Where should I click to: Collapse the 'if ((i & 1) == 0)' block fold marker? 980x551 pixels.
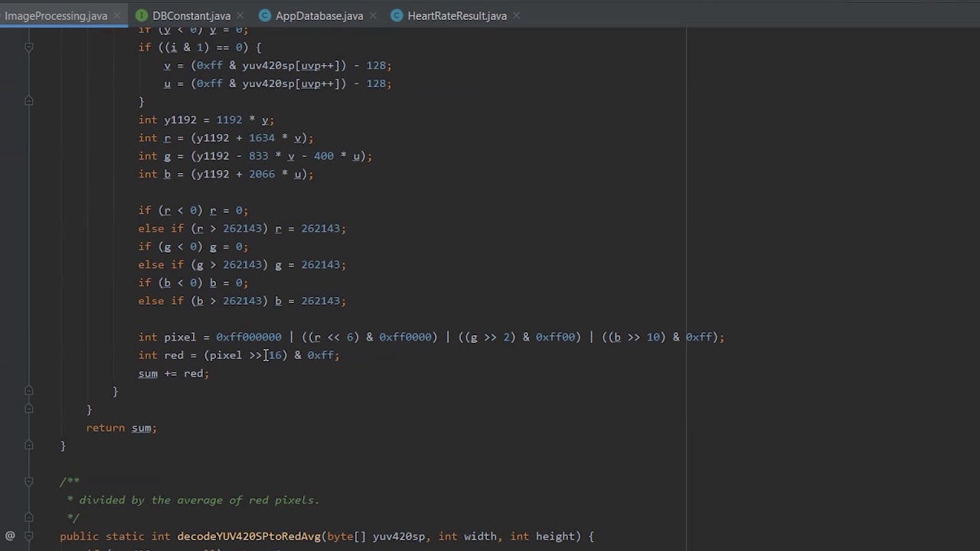(x=28, y=47)
